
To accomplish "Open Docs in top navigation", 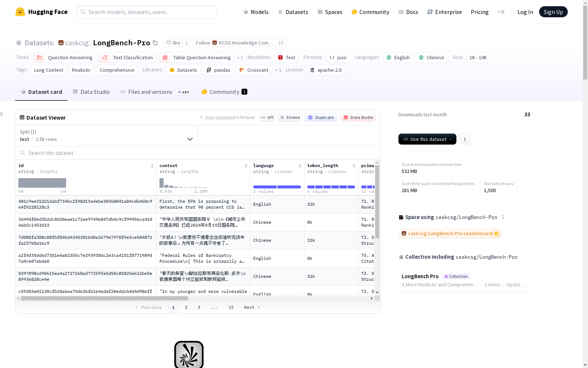I will click(408, 12).
